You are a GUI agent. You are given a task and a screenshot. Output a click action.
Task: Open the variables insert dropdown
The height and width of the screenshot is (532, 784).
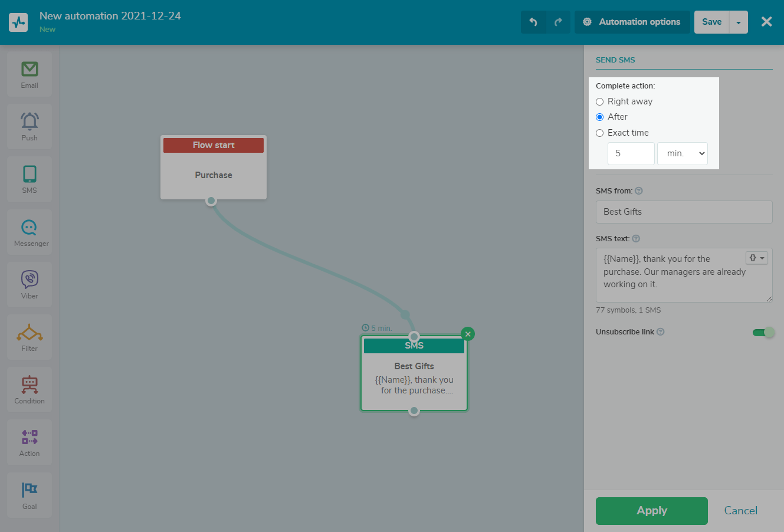tap(757, 258)
